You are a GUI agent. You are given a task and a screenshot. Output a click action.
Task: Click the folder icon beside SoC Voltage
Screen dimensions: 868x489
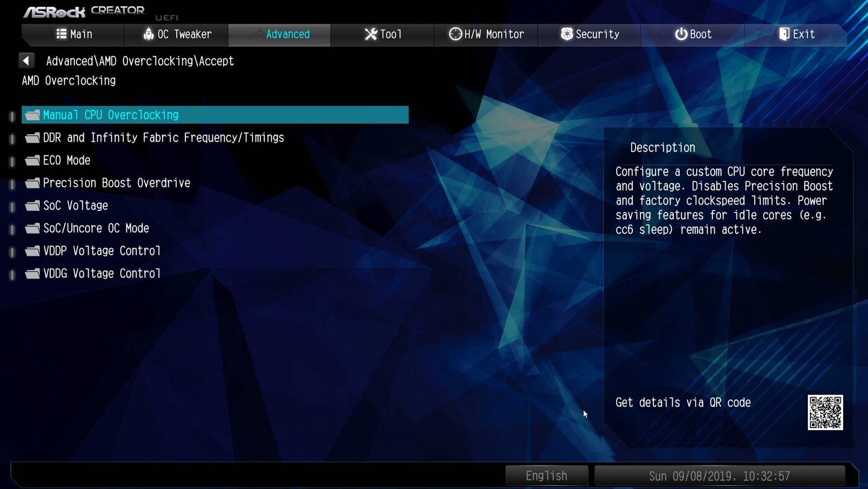(32, 206)
